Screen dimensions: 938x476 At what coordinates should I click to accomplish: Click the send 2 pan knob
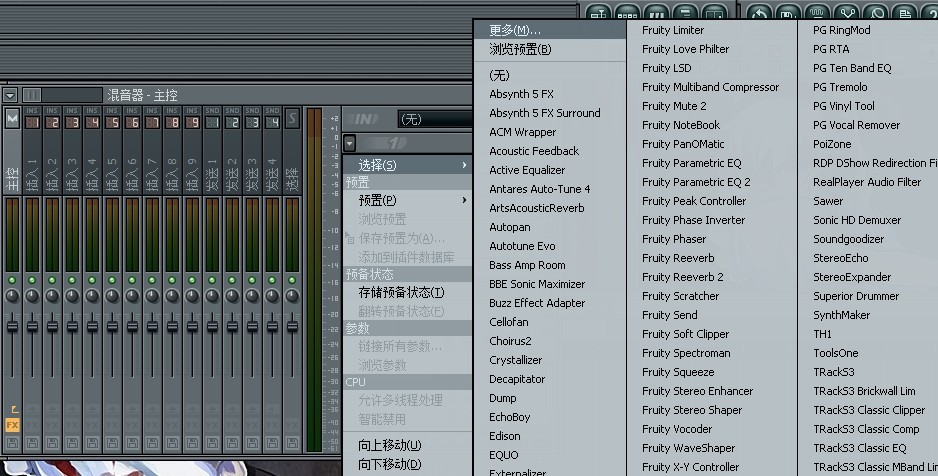click(x=232, y=295)
